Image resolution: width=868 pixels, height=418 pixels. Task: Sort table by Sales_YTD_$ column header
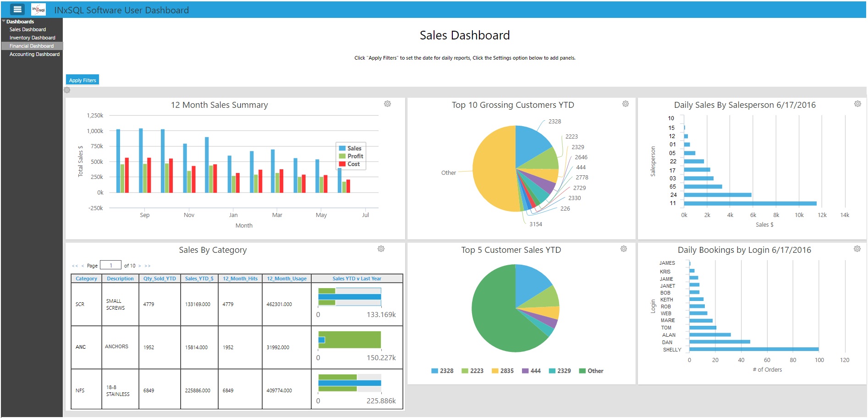coord(199,279)
